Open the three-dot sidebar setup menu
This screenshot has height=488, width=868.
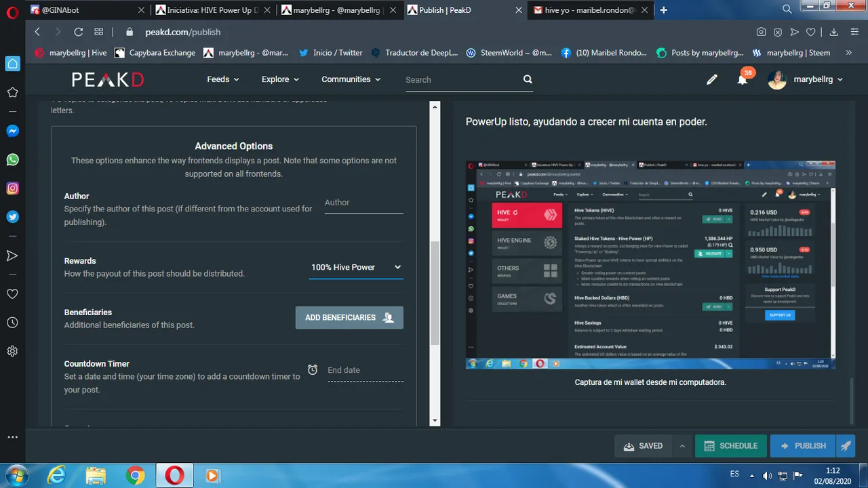(12, 437)
